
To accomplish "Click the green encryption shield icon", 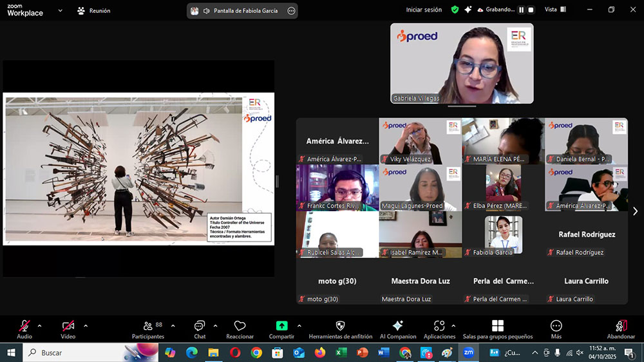I will point(455,10).
